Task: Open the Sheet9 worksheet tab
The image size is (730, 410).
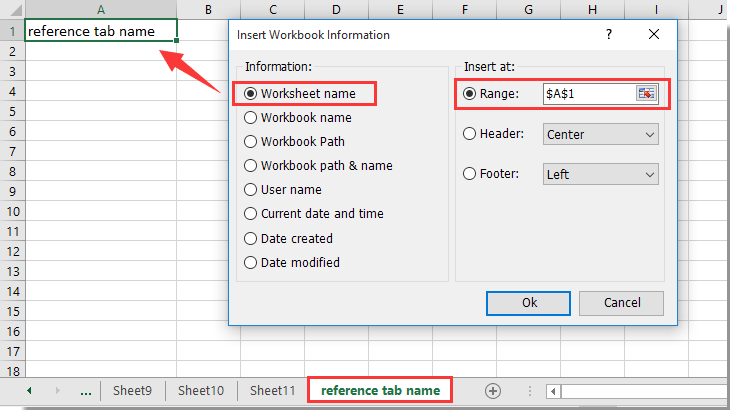Action: click(x=132, y=391)
